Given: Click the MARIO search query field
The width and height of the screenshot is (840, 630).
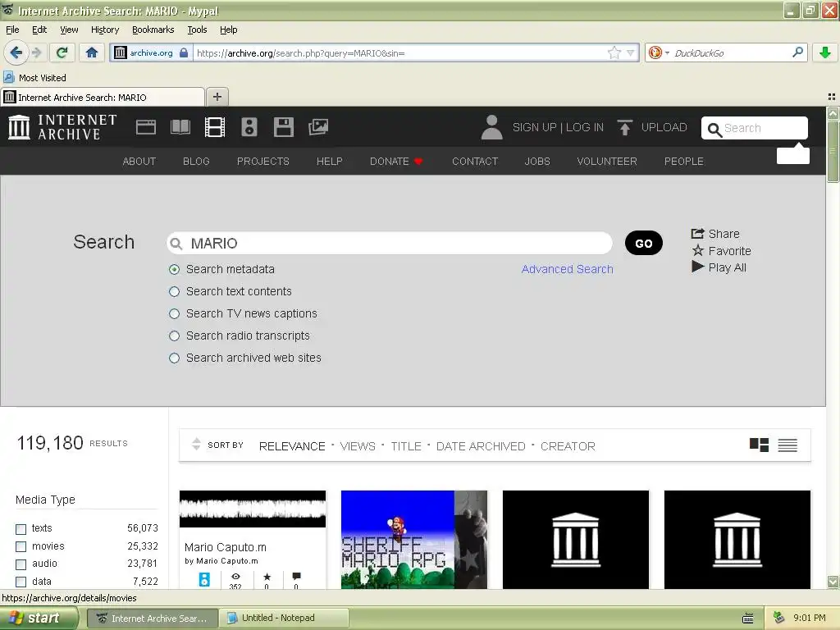Looking at the screenshot, I should tap(390, 243).
